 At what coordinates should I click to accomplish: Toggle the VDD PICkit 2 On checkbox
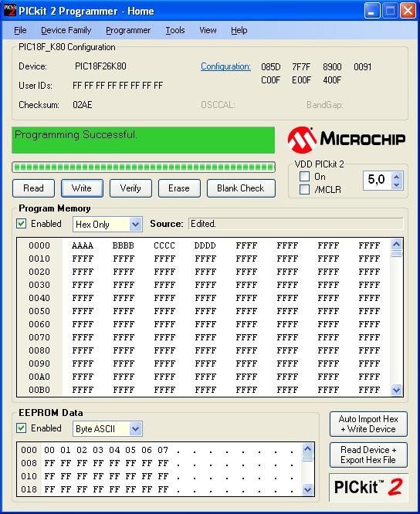[x=305, y=177]
